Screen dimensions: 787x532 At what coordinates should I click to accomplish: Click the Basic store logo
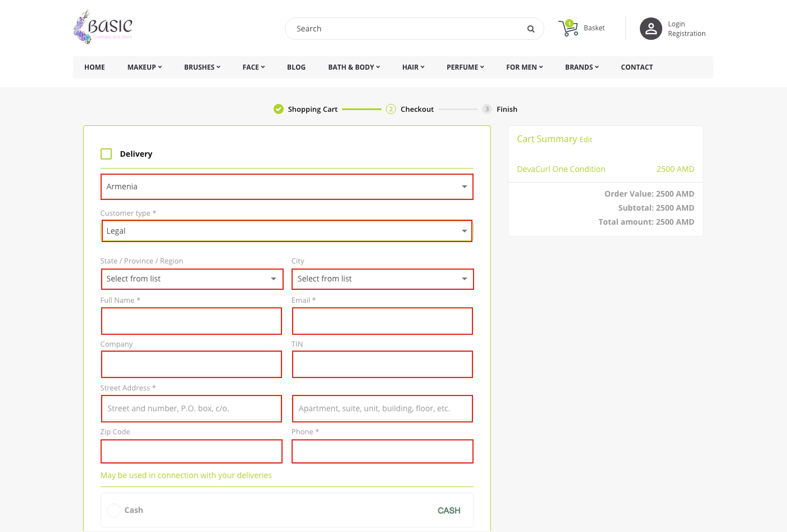pos(103,27)
